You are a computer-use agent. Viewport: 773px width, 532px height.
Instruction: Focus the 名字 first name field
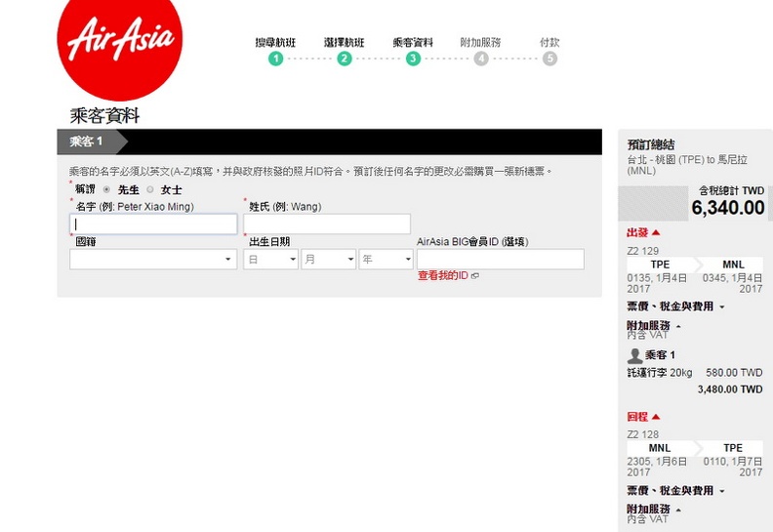153,225
